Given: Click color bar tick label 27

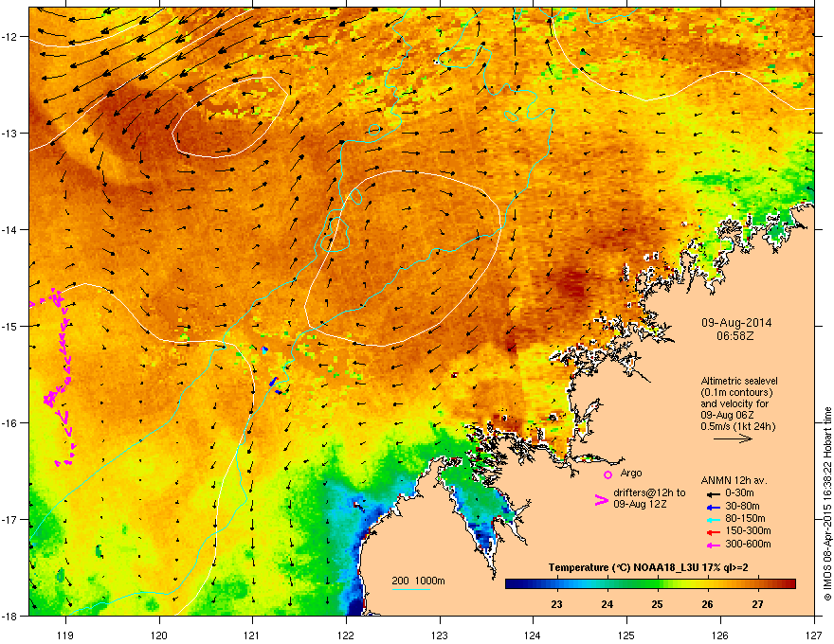Looking at the screenshot, I should 757,604.
